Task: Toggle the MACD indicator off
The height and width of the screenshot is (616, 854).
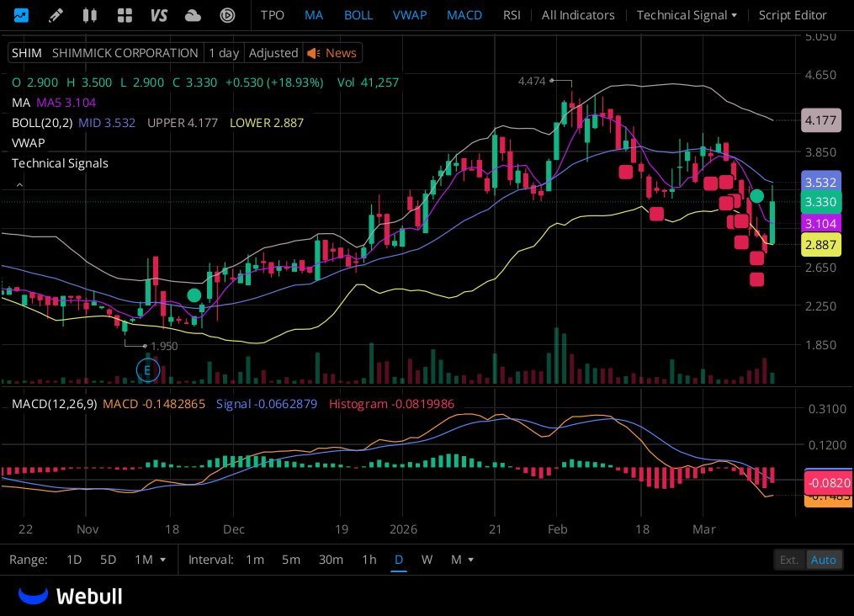Action: point(464,14)
